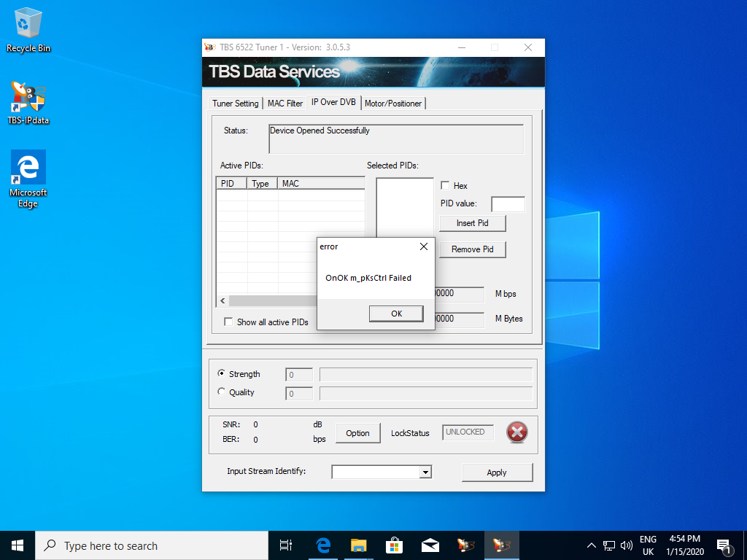The height and width of the screenshot is (560, 747).
Task: Click the active TBS tuner taskbar icon
Action: coord(502,545)
